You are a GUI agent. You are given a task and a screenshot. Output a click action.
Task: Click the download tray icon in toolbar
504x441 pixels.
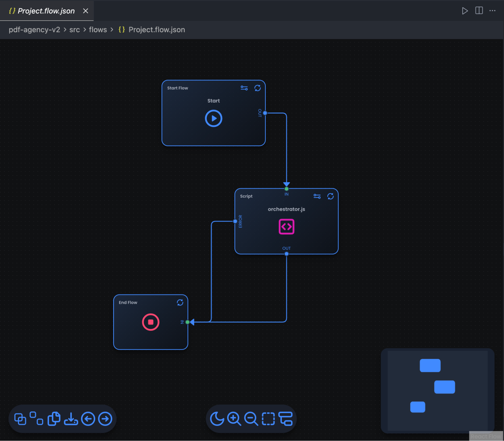[x=71, y=419]
